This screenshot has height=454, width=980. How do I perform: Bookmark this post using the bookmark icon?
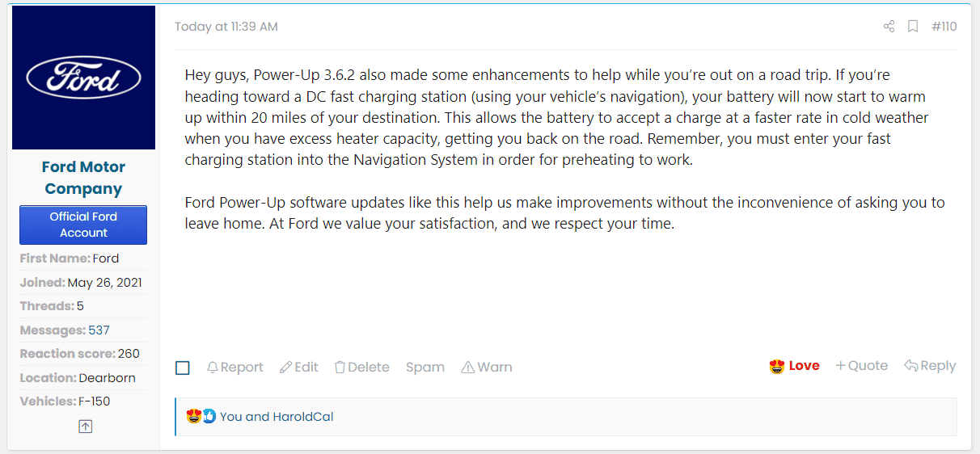coord(913,27)
